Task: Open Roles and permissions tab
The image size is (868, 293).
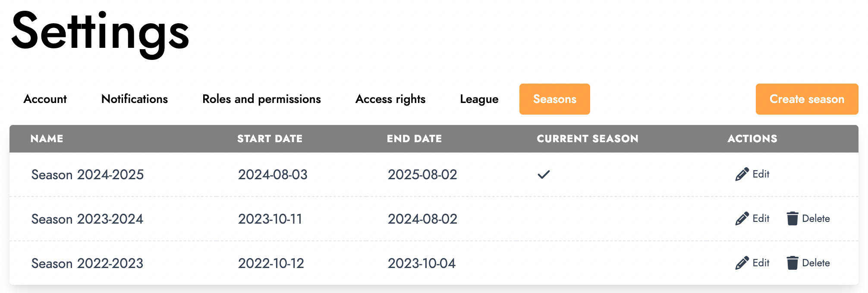Action: tap(261, 99)
